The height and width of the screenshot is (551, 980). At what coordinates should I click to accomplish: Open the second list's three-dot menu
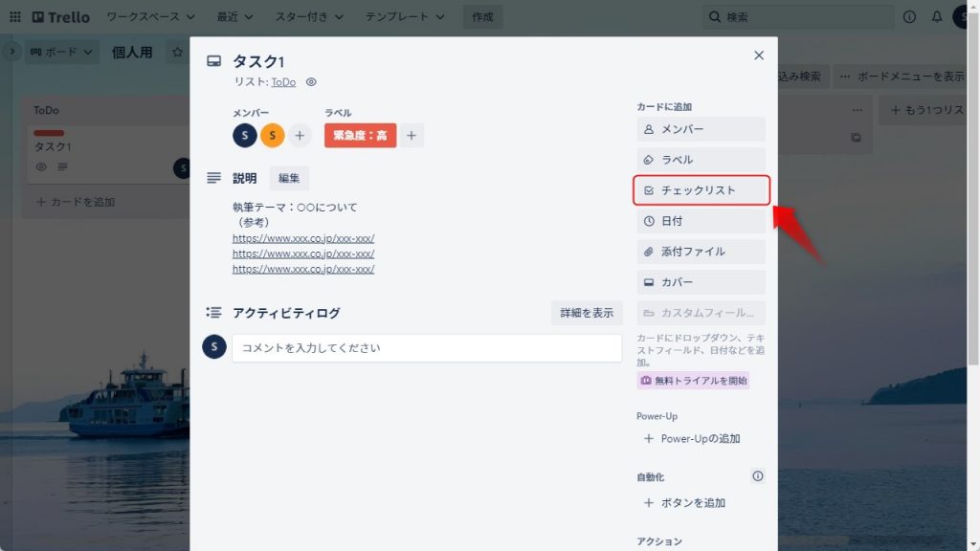pos(857,110)
